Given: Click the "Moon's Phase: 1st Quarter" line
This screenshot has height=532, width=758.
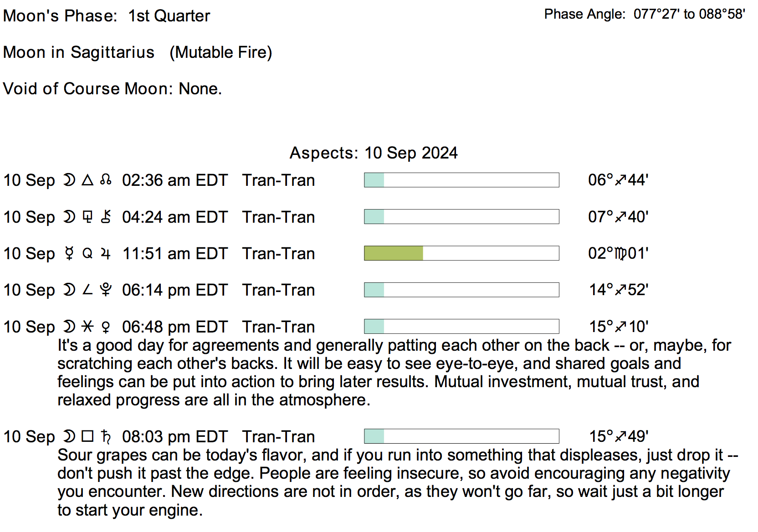Looking at the screenshot, I should click(x=107, y=16).
